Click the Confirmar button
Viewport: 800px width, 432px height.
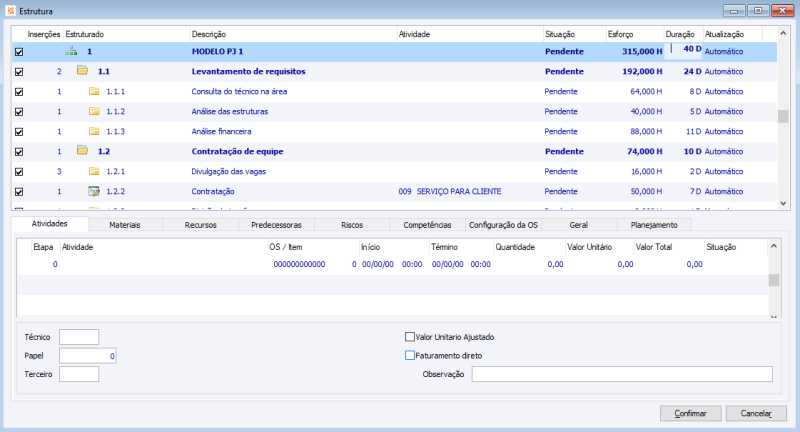pos(690,413)
